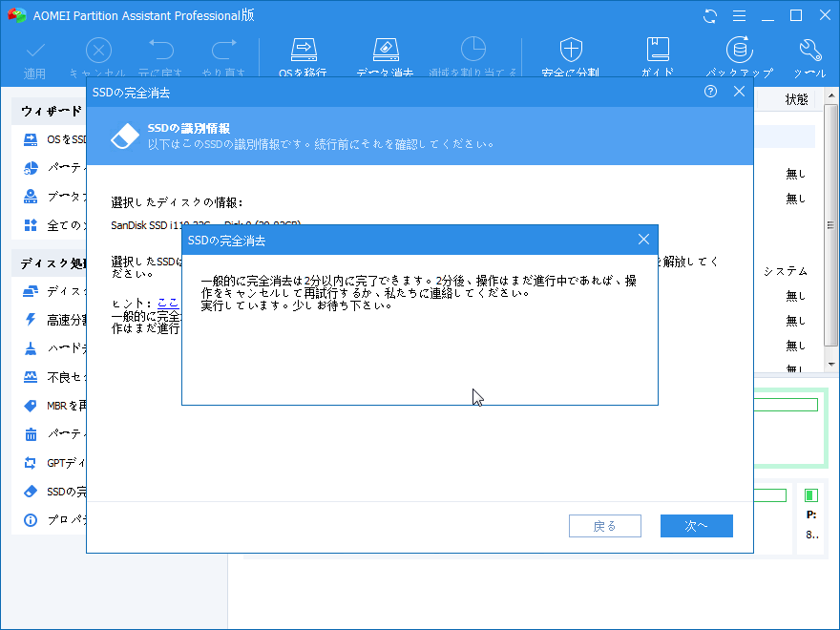
Task: Click the trash-can partition delete sidebar entry
Action: 54,434
